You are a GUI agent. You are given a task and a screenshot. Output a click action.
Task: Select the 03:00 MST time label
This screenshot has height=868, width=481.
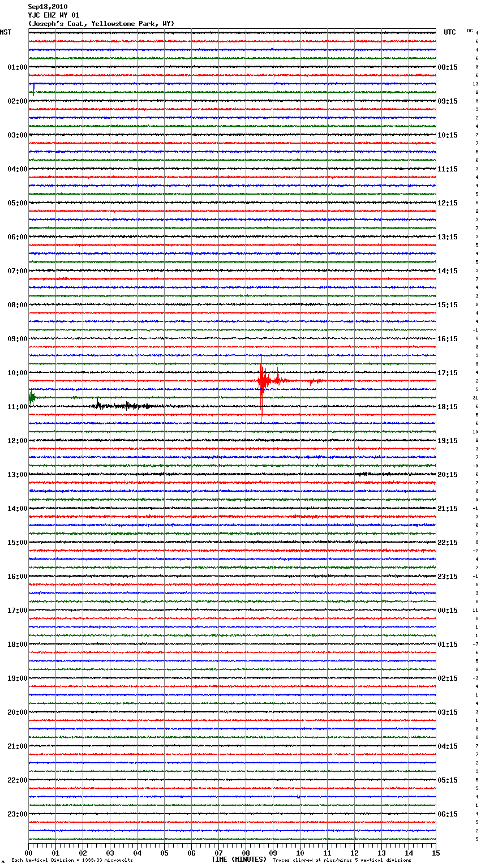pyautogui.click(x=17, y=135)
